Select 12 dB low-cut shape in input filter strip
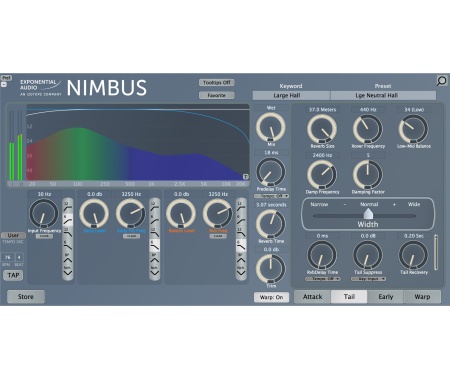The image size is (450, 380). tap(68, 207)
